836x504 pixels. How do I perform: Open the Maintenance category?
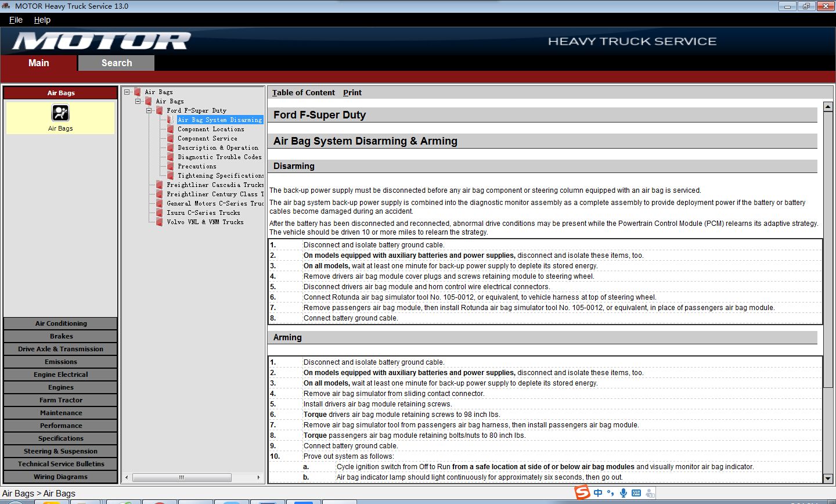pos(61,413)
